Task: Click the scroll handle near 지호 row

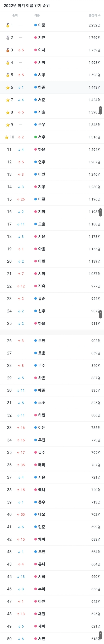Action: 100,110
